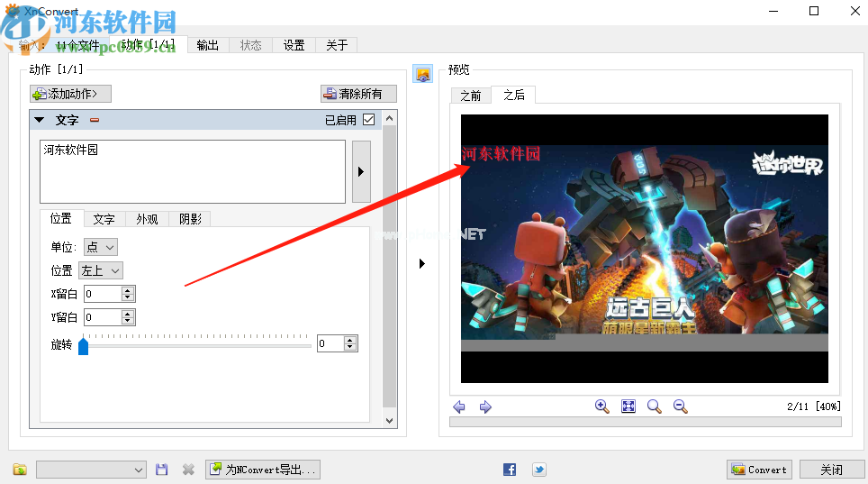868x484 pixels.
Task: Click the X留白 input field
Action: click(x=102, y=294)
